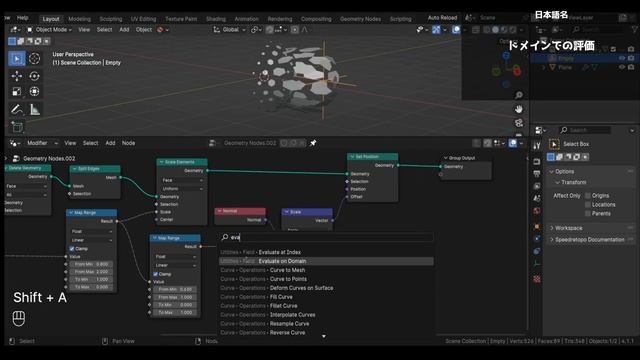The width and height of the screenshot is (640, 360).
Task: Click the From Max 2.000 value field
Action: (x=91, y=272)
